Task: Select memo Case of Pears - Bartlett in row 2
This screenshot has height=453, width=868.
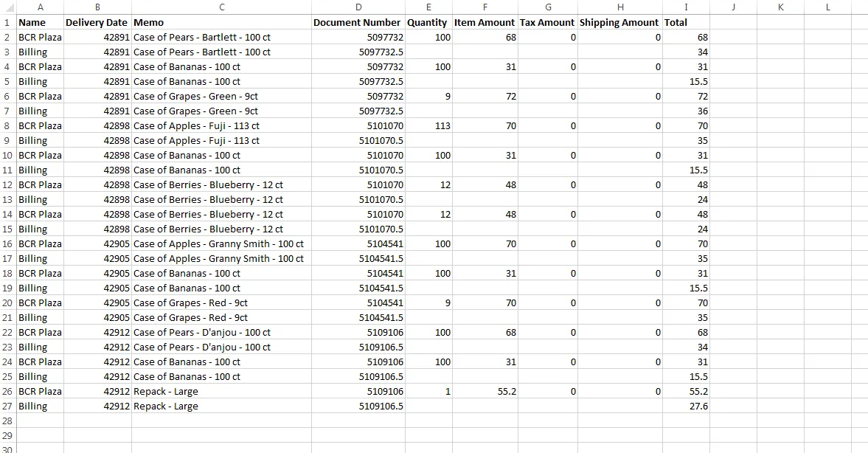Action: pos(221,37)
